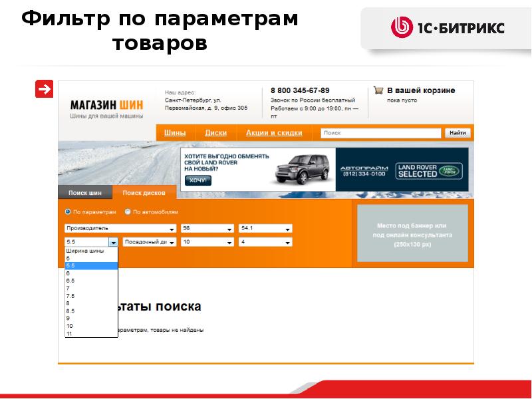The width and height of the screenshot is (532, 399).
Task: Open the dropdown showing value 10
Action: tap(207, 242)
